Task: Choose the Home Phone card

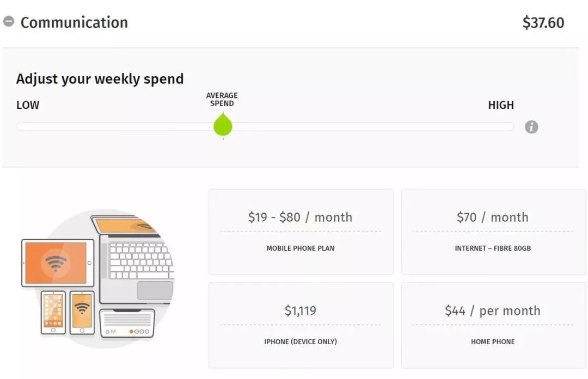Action: (x=493, y=325)
